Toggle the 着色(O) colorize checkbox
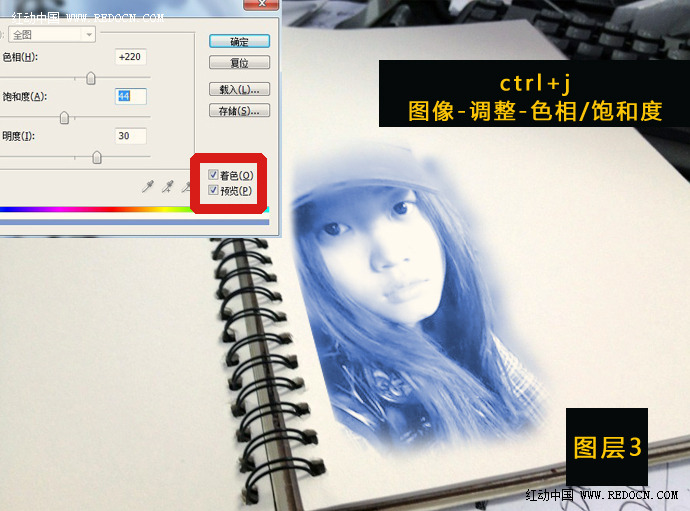Viewport: 690px width, 511px height. pyautogui.click(x=213, y=175)
